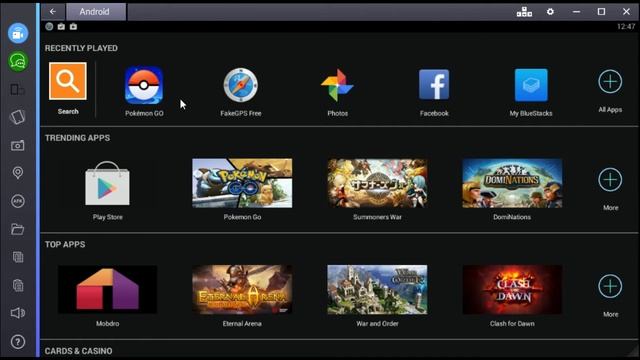This screenshot has width=640, height=360.
Task: Show More top apps
Action: (x=610, y=286)
